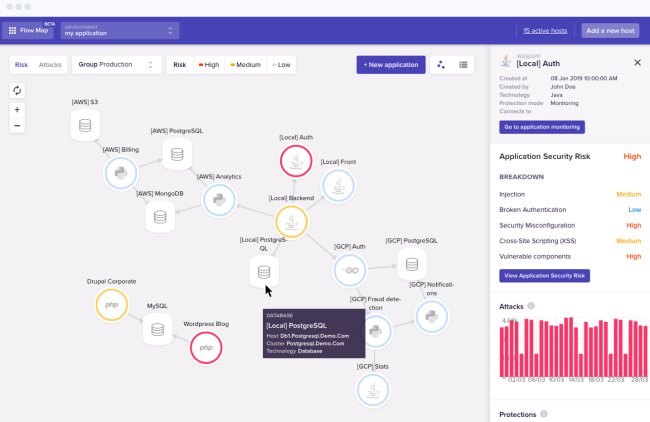Click the [Local] Auth panel title
The width and height of the screenshot is (650, 422).
point(538,63)
